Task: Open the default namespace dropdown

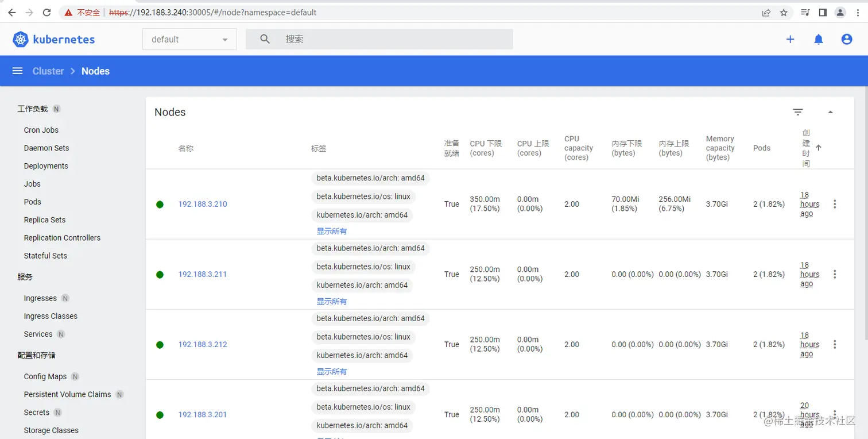Action: (189, 39)
